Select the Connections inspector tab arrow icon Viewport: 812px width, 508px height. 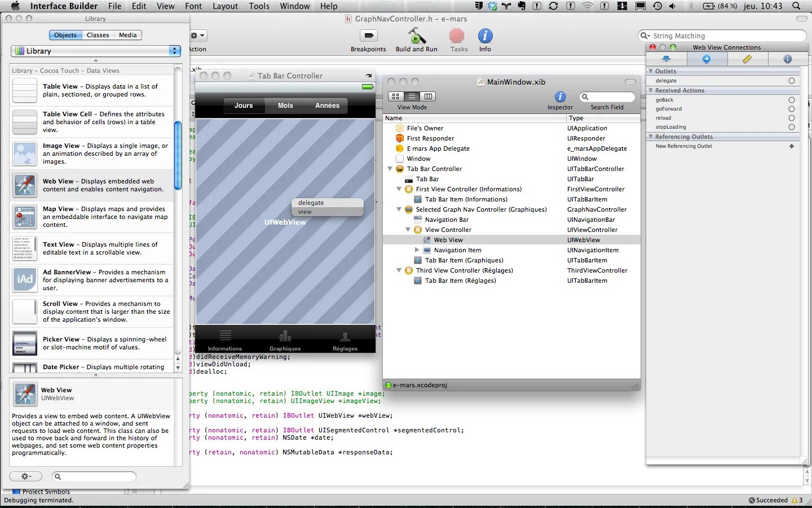pyautogui.click(x=707, y=59)
